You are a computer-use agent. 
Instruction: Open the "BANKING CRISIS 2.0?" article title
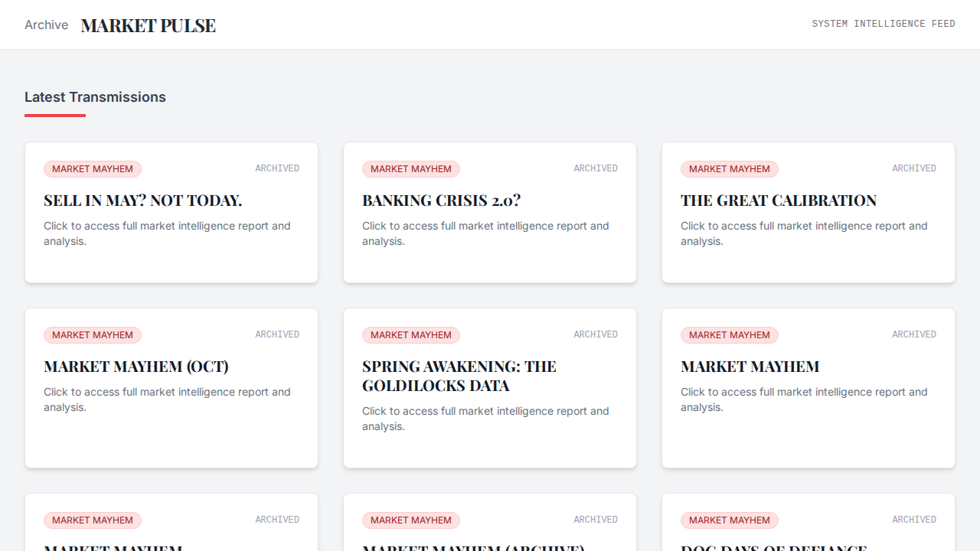441,201
